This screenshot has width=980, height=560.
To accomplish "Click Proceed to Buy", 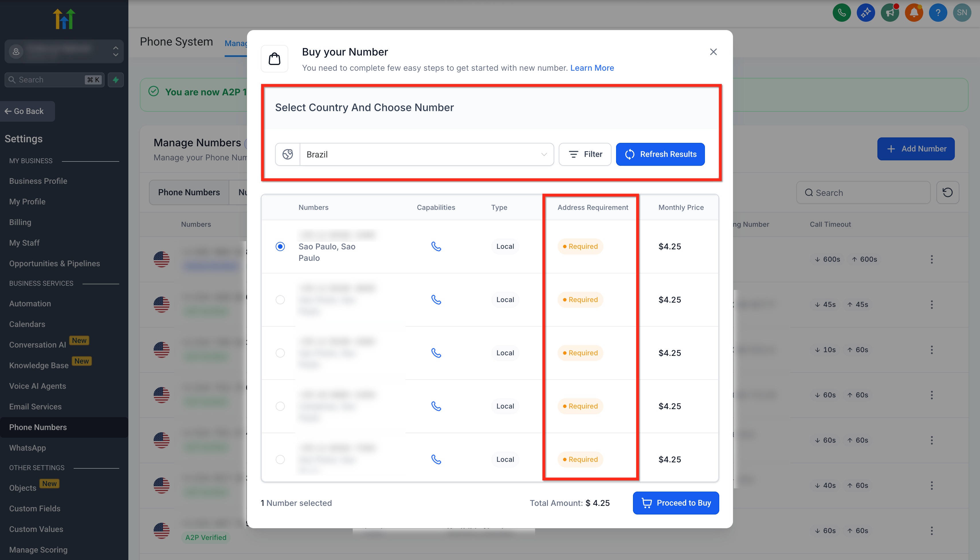I will 675,503.
